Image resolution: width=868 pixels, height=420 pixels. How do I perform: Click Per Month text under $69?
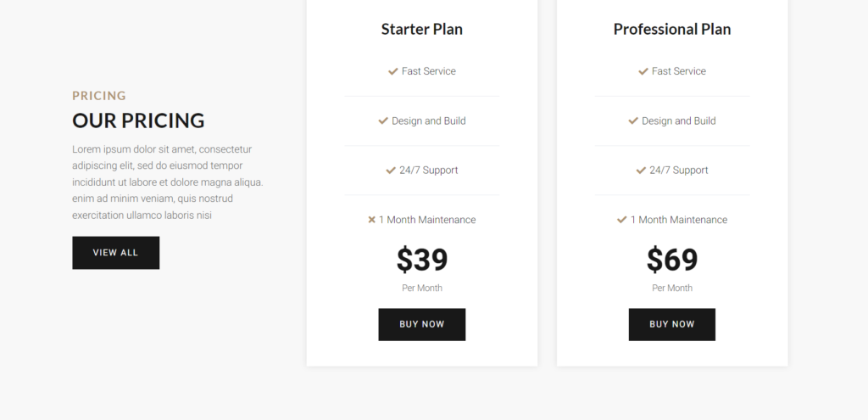pyautogui.click(x=672, y=288)
